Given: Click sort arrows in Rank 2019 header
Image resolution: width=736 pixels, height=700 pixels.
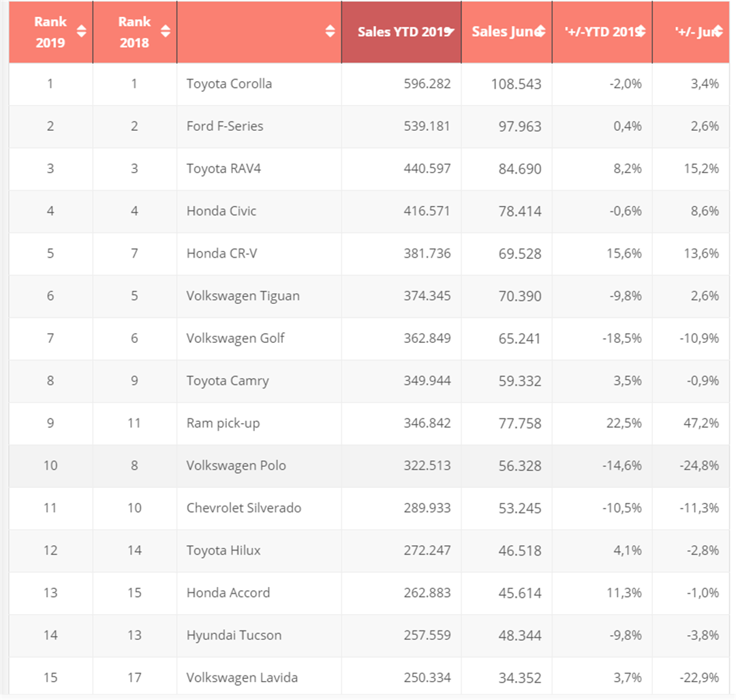Looking at the screenshot, I should [82, 31].
